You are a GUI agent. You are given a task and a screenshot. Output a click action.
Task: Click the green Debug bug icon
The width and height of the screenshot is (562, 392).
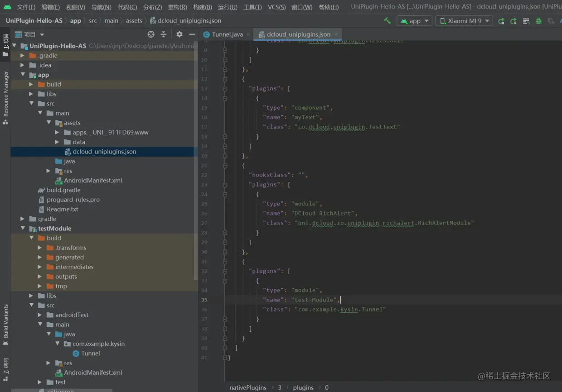(x=538, y=21)
